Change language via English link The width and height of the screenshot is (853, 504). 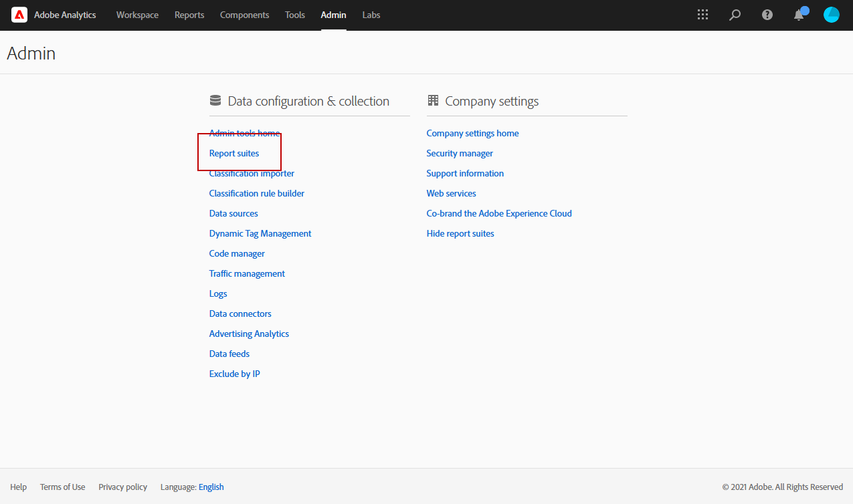pos(211,487)
